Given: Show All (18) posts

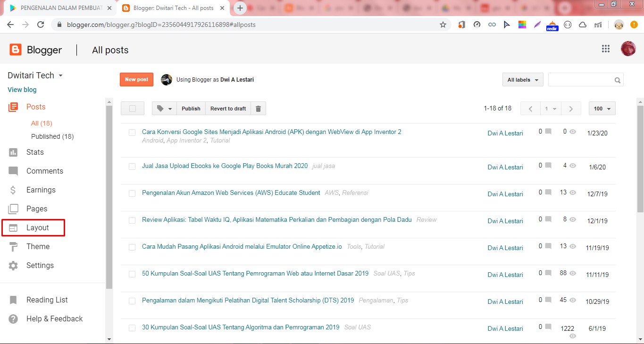Looking at the screenshot, I should pyautogui.click(x=42, y=123).
